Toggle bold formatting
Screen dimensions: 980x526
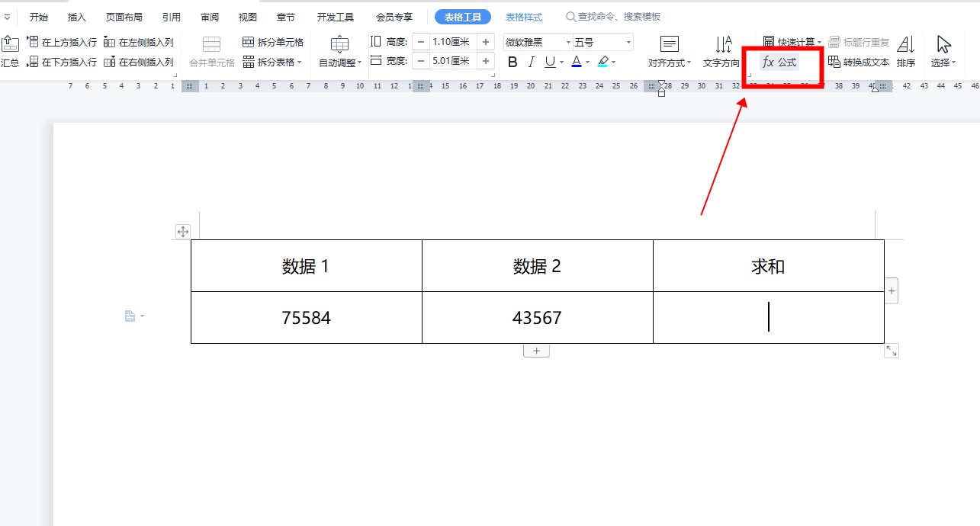pyautogui.click(x=512, y=63)
